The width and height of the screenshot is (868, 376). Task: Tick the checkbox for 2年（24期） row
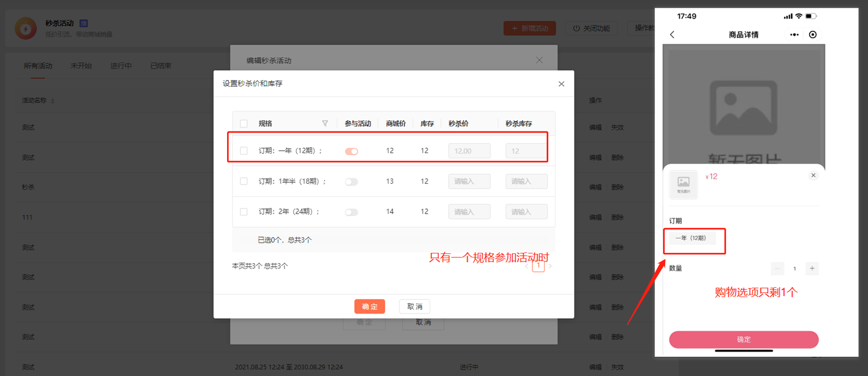click(x=244, y=212)
